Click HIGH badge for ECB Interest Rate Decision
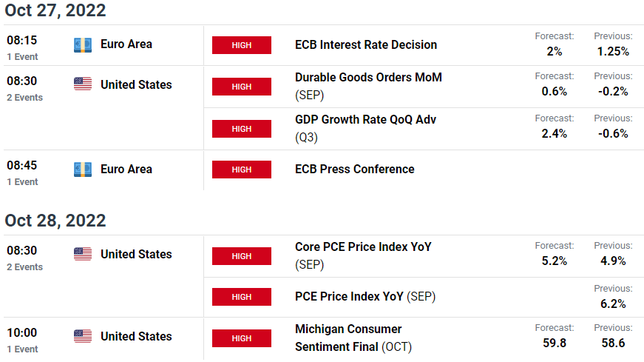 click(x=242, y=45)
